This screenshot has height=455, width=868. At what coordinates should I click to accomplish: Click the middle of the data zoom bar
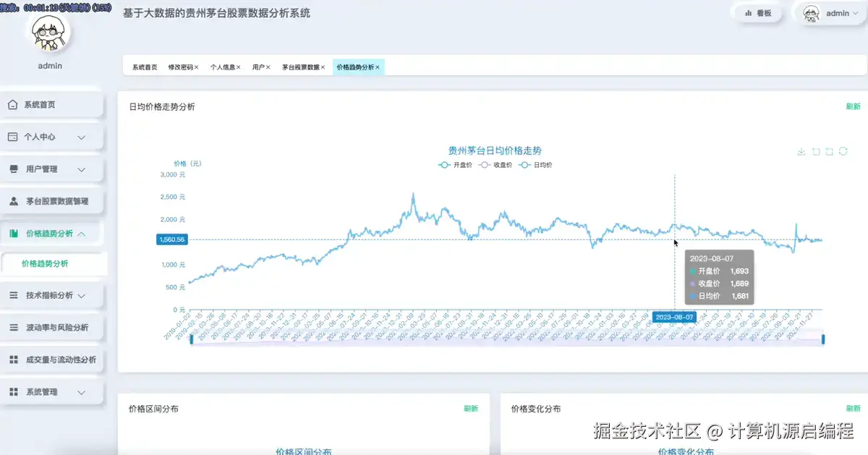507,339
